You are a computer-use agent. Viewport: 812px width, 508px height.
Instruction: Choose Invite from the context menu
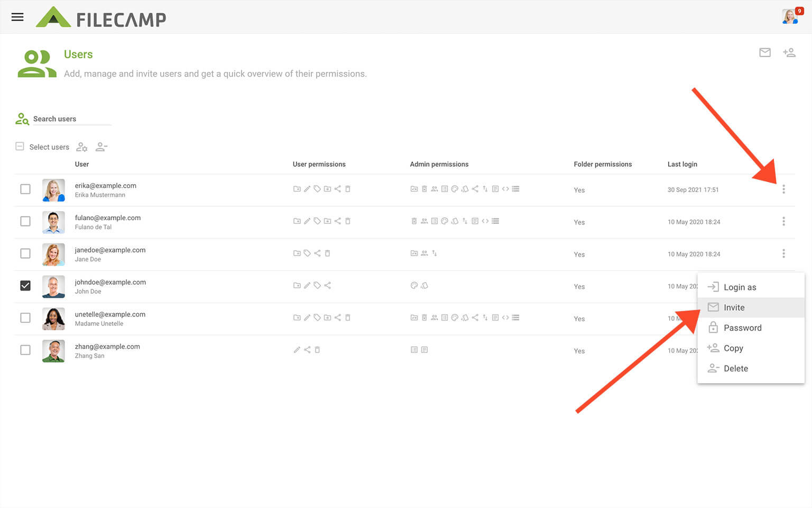click(x=734, y=307)
